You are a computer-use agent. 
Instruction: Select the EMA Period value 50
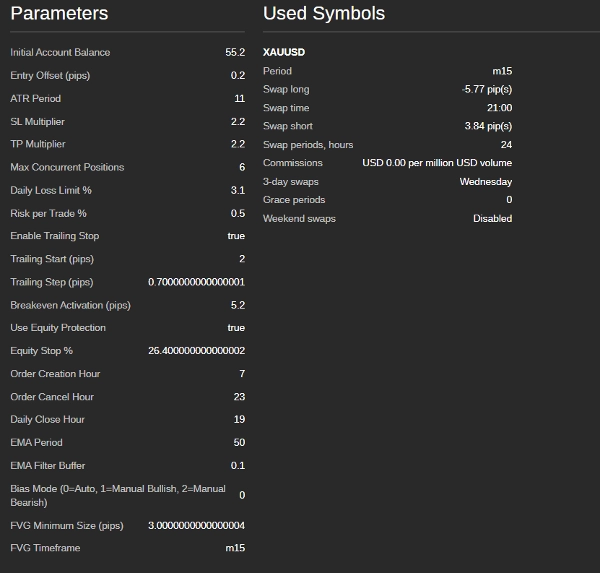tap(239, 442)
